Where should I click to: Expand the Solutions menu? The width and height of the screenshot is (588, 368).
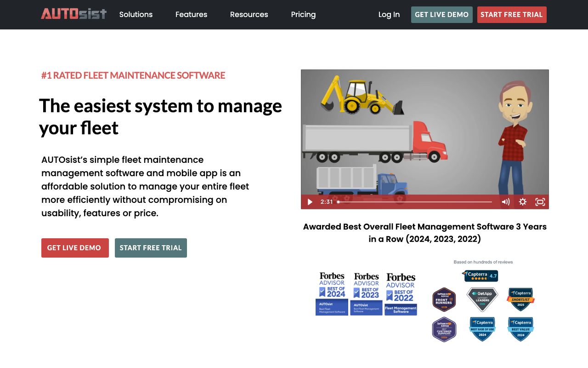click(136, 14)
